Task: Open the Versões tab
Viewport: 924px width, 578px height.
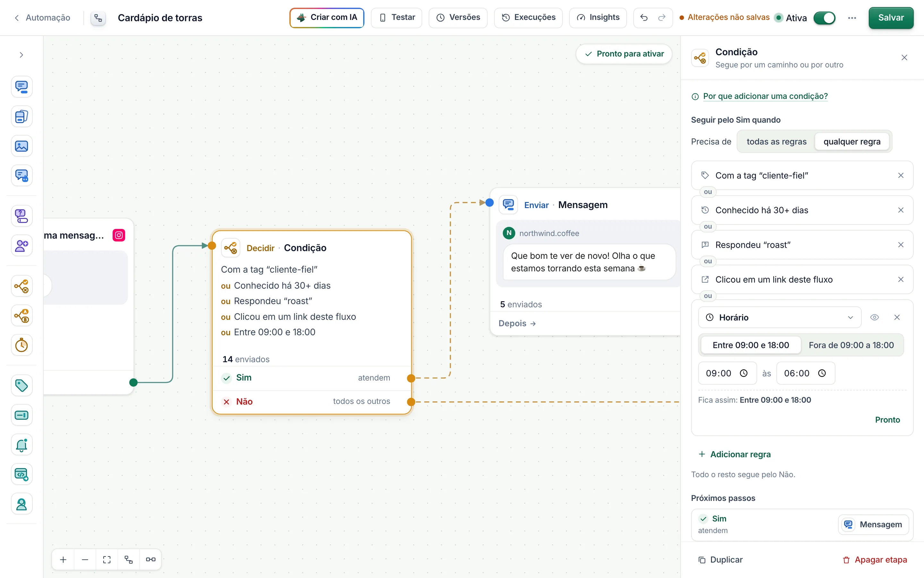Action: (458, 18)
